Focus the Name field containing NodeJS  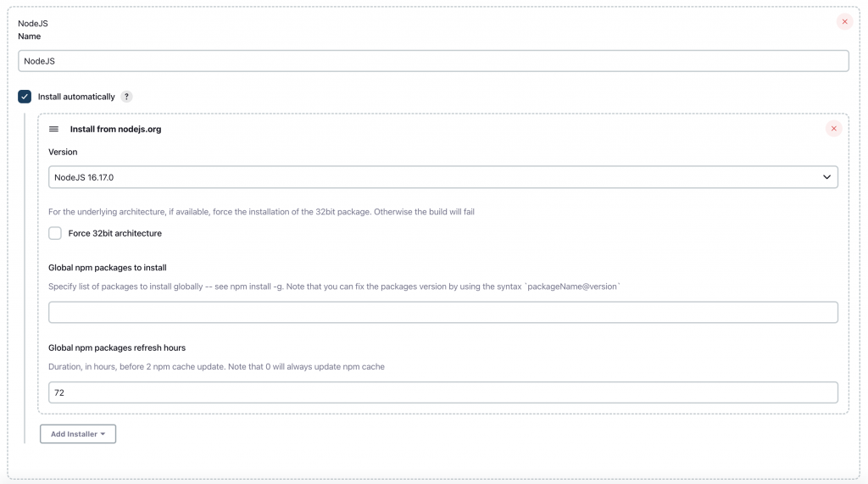[x=433, y=61]
